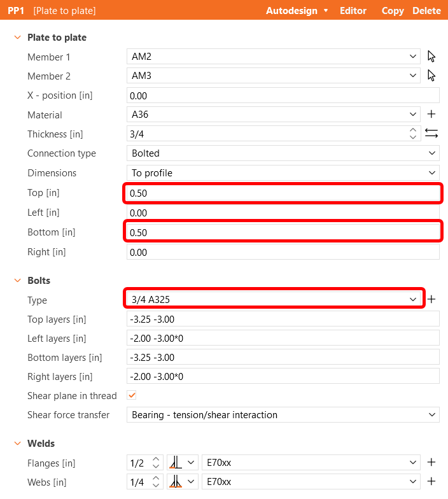Open Flanges weld type symbol selector
The width and height of the screenshot is (448, 499).
point(182,463)
